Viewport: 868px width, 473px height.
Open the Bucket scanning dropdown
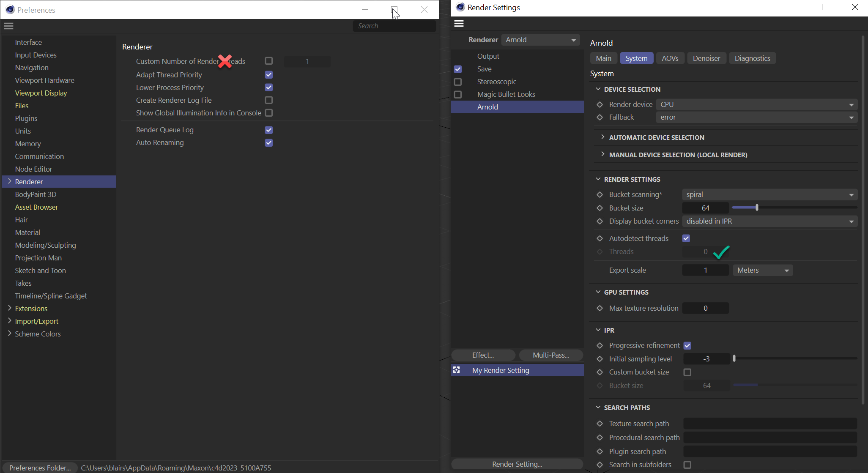click(x=769, y=194)
